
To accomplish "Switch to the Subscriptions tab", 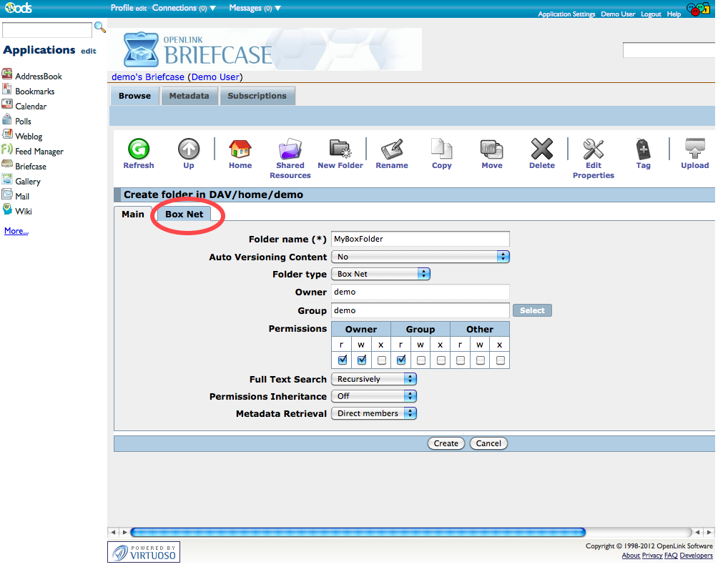I will tap(257, 96).
